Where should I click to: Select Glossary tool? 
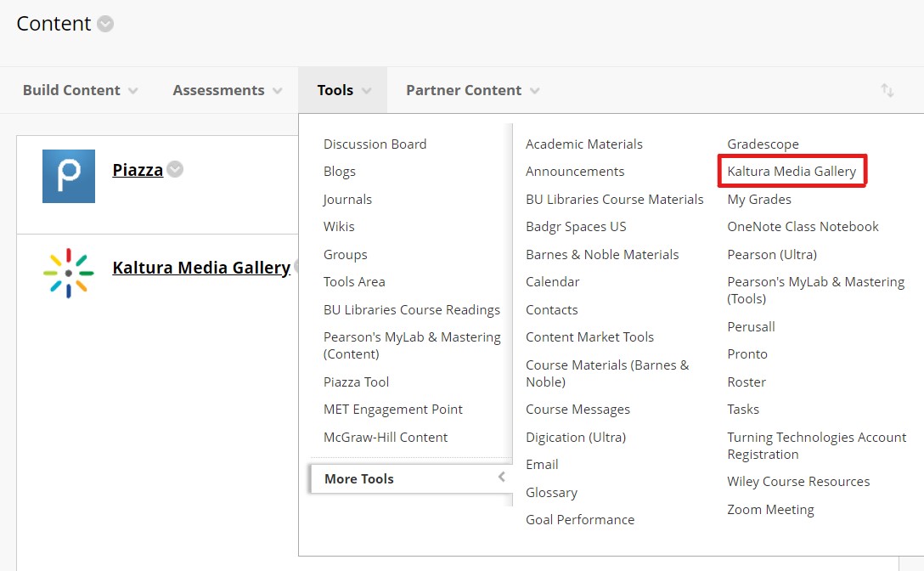click(551, 493)
